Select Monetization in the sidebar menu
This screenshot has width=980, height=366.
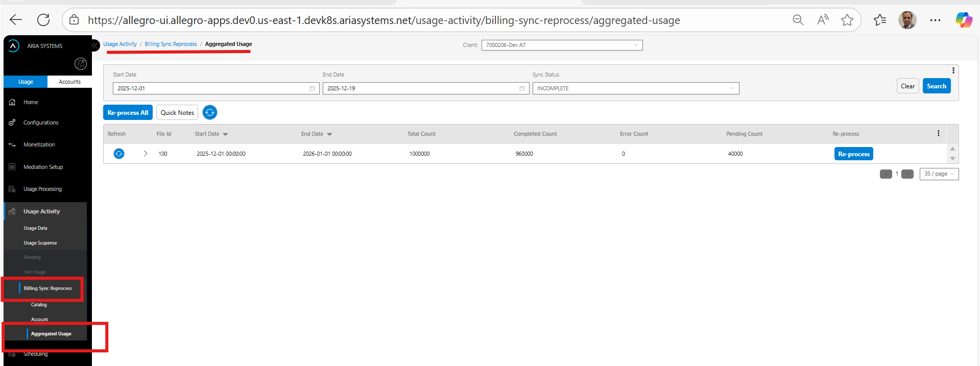39,144
